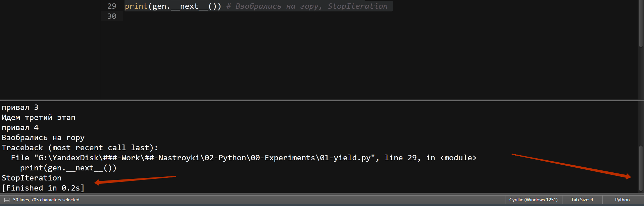Click the '[Finished in 0.2s]' output line
644x206 pixels.
pyautogui.click(x=43, y=188)
